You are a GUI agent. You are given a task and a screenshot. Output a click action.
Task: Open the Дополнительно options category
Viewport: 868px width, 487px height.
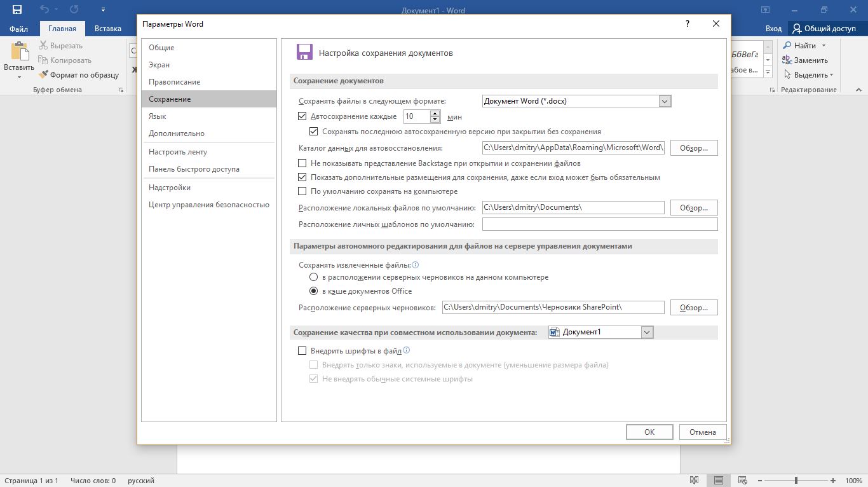point(209,134)
